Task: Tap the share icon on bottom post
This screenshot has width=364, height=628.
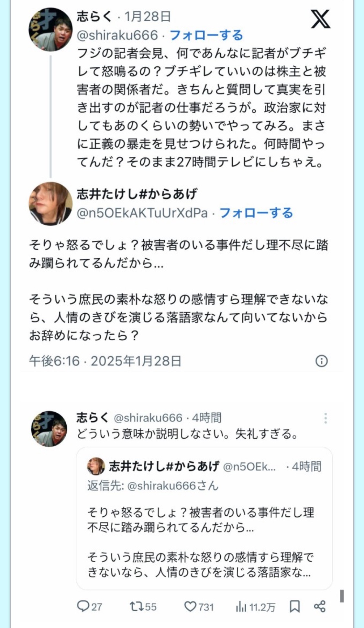Action: 320,606
